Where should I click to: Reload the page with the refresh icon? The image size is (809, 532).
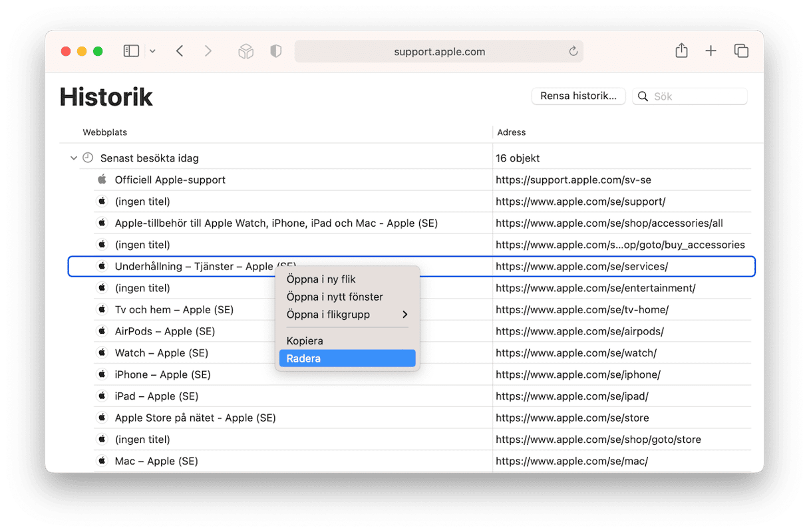(573, 51)
